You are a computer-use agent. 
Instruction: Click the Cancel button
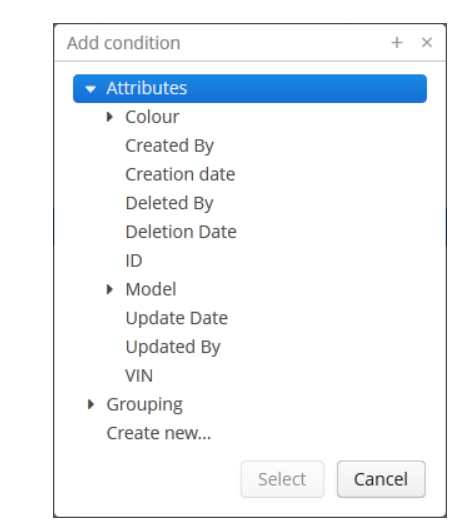click(381, 479)
